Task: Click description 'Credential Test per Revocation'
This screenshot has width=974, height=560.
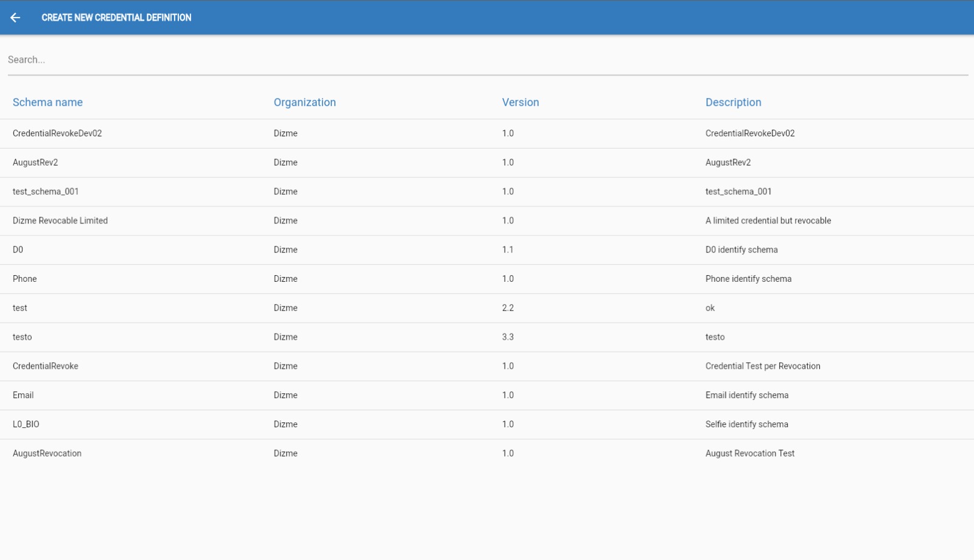Action: [x=763, y=366]
